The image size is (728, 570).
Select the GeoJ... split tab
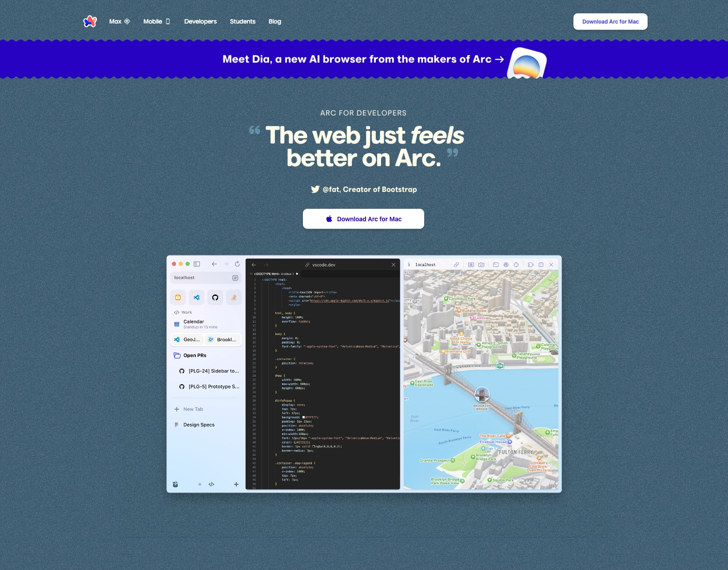tap(187, 339)
